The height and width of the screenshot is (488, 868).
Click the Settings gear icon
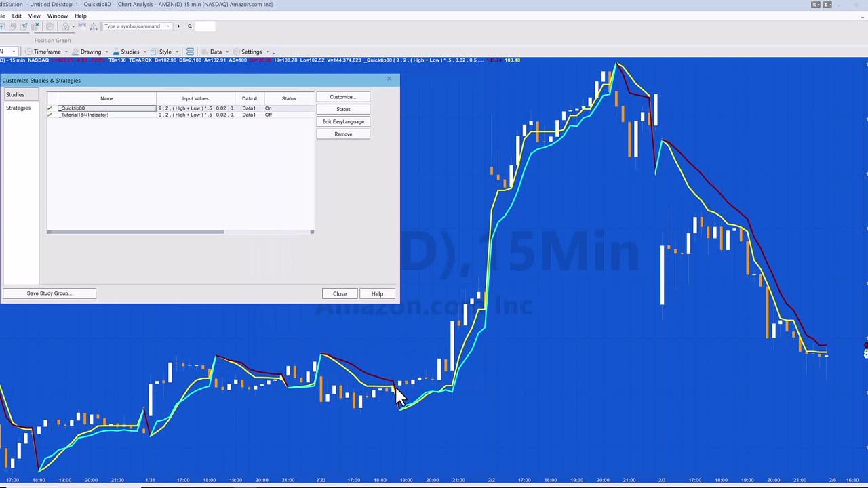tap(237, 52)
